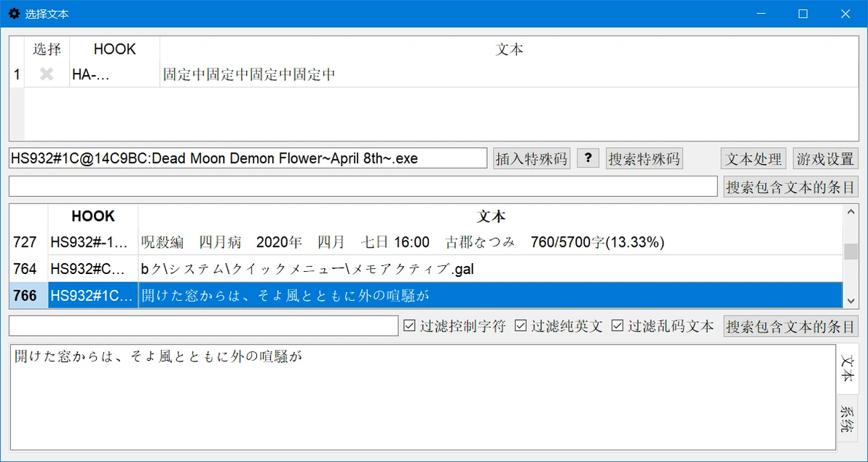Screen dimensions: 868x462
Task: Open 文本处理 settings
Action: tap(754, 159)
